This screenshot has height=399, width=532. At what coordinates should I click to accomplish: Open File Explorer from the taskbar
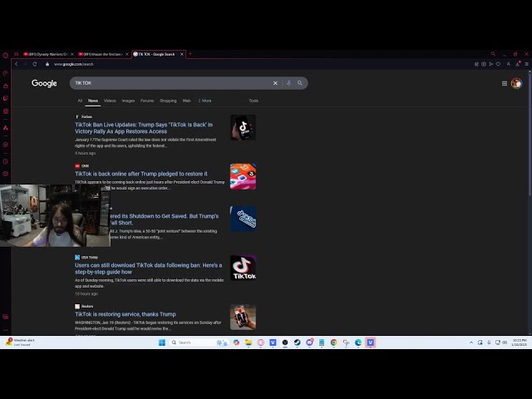249,342
